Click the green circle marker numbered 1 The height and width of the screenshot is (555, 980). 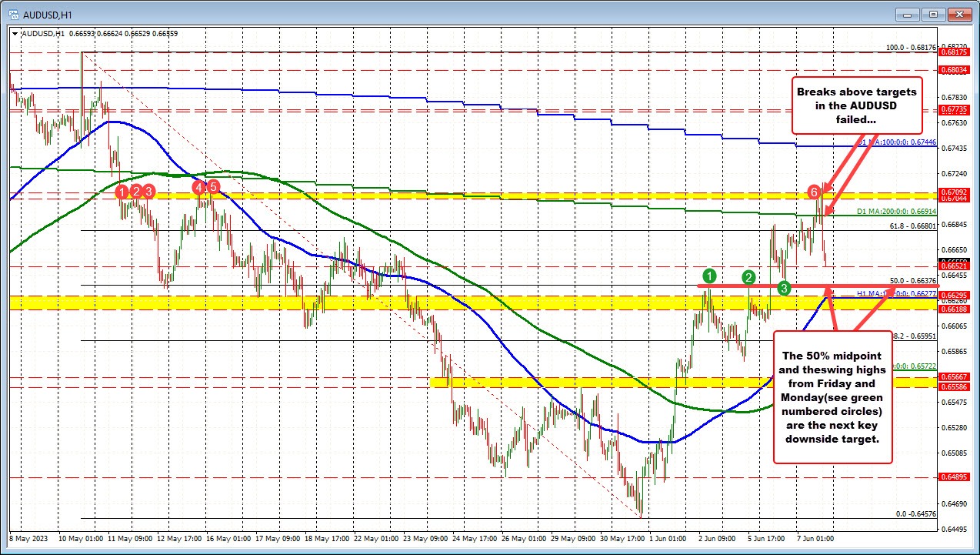[x=710, y=275]
